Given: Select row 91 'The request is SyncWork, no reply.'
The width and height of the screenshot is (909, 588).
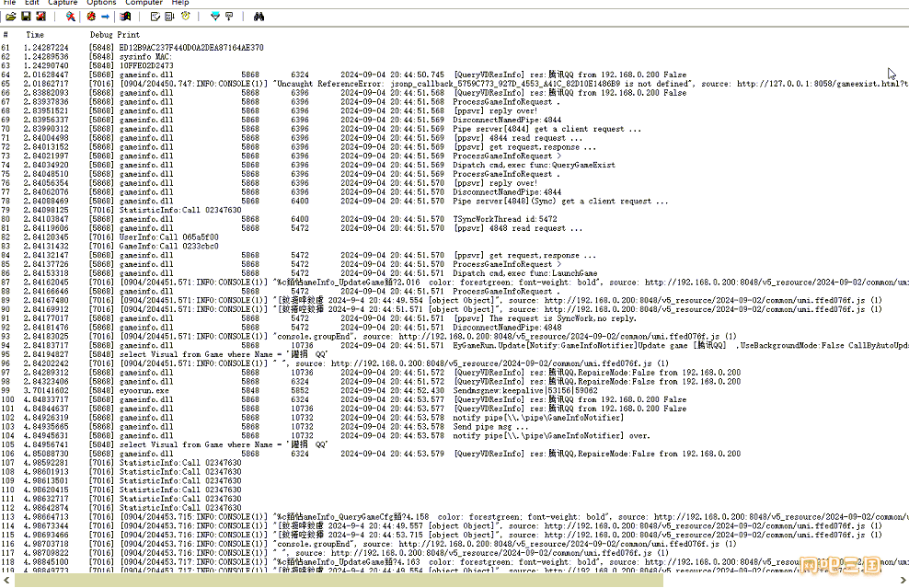Looking at the screenshot, I should point(454,318).
